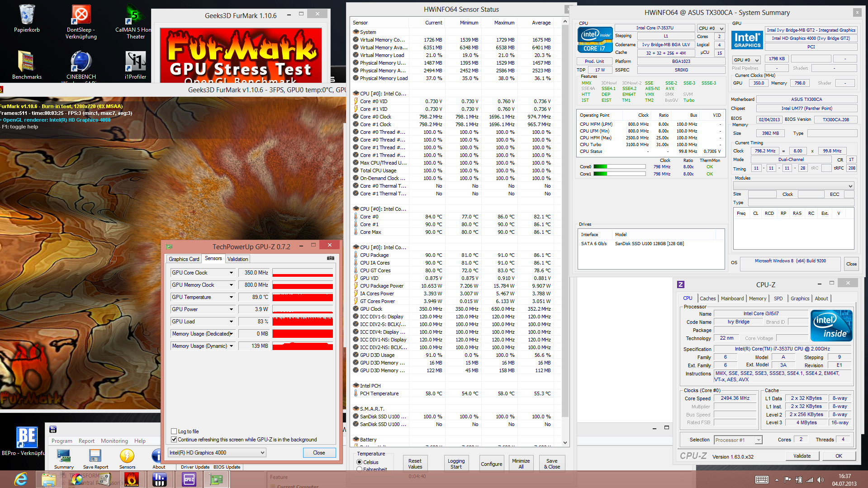Open the Processor #1 selection dropdown in CPU-Z
Viewport: 868px width, 488px height.
click(738, 440)
